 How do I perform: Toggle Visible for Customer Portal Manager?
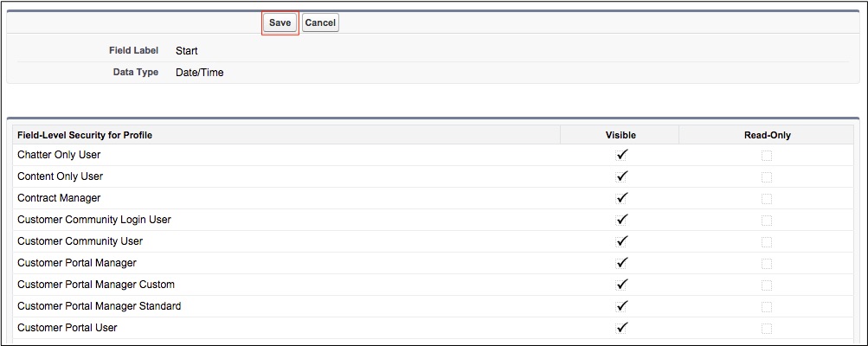point(620,263)
